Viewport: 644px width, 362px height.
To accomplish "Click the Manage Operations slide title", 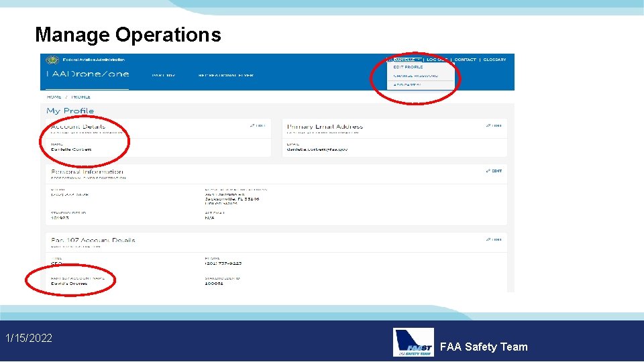I will [x=128, y=34].
